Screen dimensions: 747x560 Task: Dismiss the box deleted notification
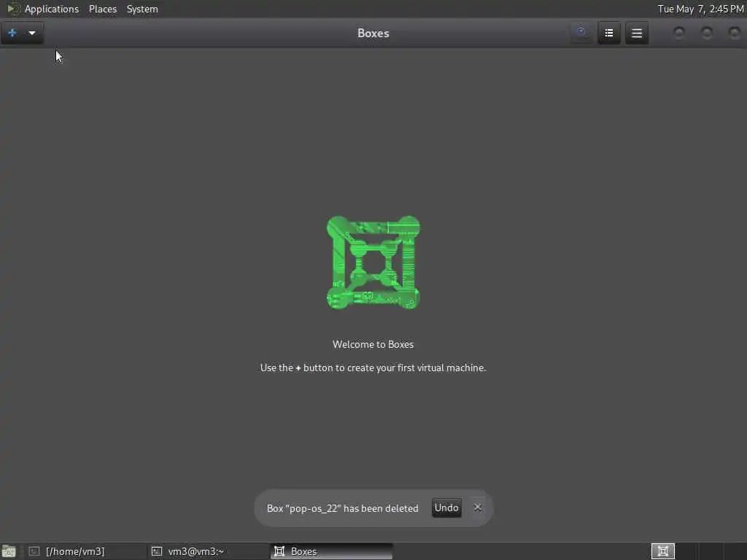477,507
